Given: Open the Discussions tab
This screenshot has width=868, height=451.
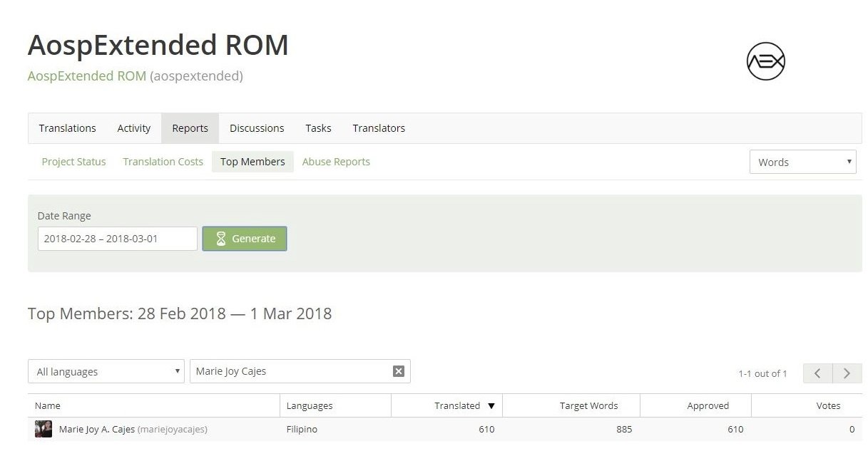Looking at the screenshot, I should coord(257,128).
